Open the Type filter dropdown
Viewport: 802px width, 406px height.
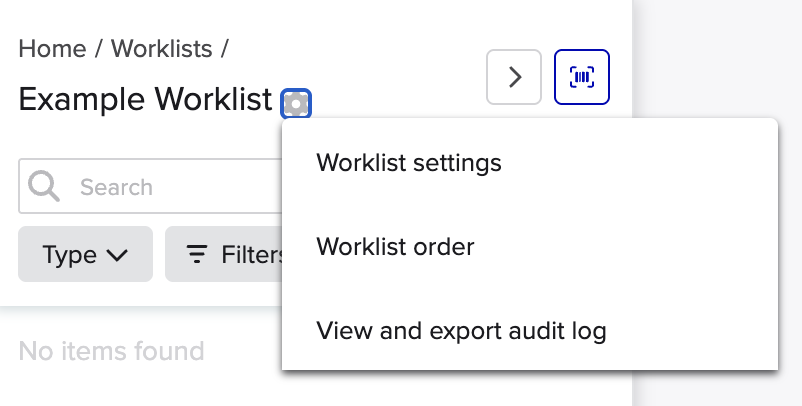tap(85, 255)
